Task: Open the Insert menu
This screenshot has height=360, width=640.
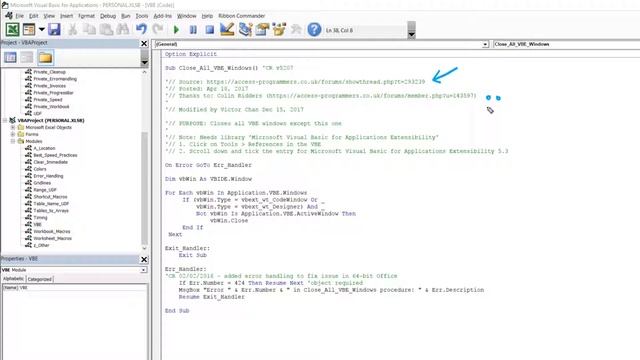Action: 67,16
